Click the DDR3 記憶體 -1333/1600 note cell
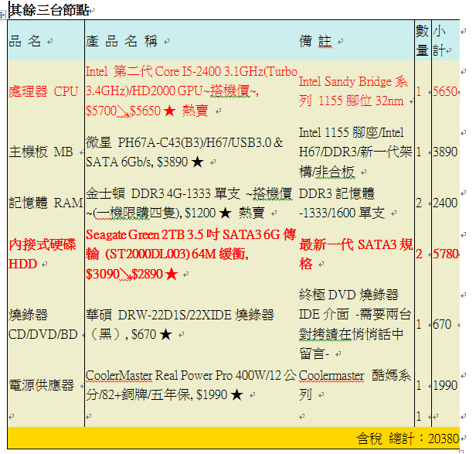This screenshot has width=476, height=454. pos(342,203)
